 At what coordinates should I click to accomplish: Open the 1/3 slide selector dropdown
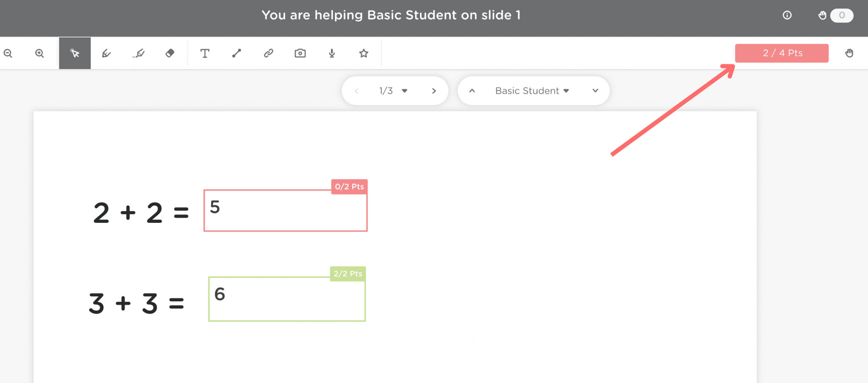pyautogui.click(x=393, y=91)
